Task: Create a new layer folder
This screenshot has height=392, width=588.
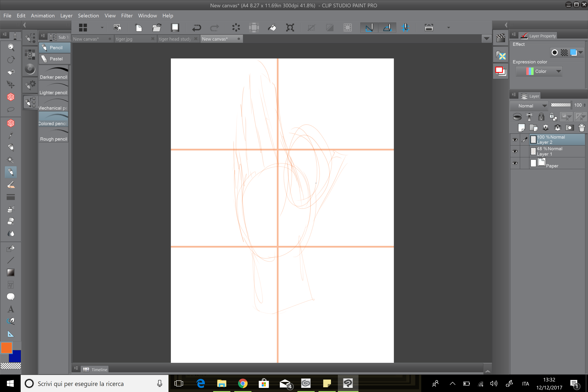Action: click(x=534, y=128)
